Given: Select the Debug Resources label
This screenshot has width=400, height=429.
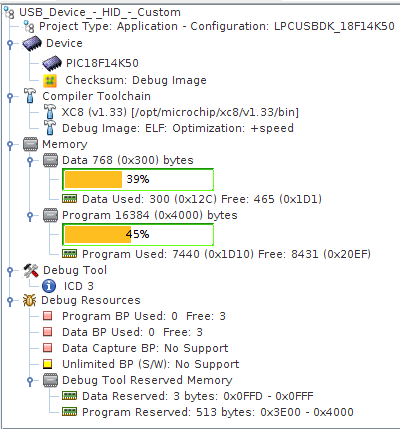Looking at the screenshot, I should (x=91, y=300).
